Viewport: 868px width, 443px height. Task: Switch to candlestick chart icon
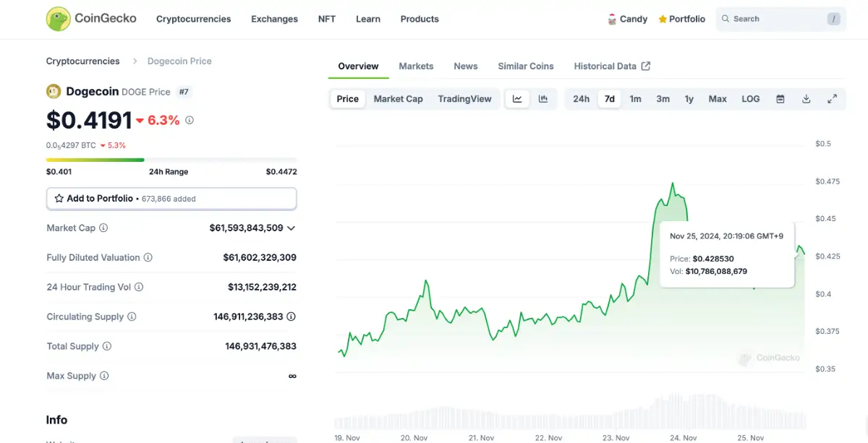(542, 98)
